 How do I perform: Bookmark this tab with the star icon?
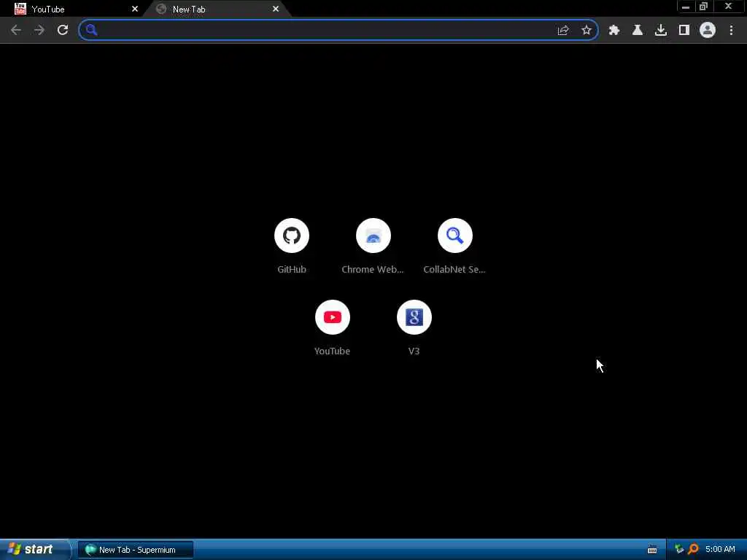[587, 30]
